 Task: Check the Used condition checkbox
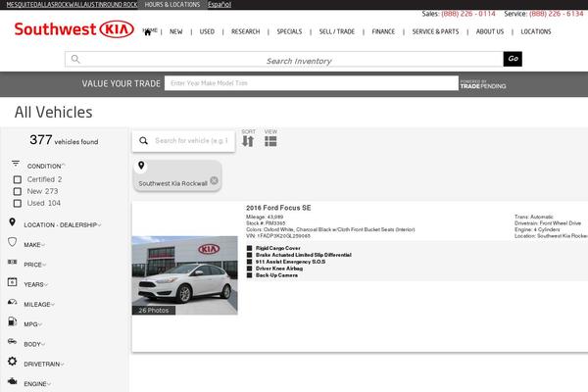[x=18, y=203]
